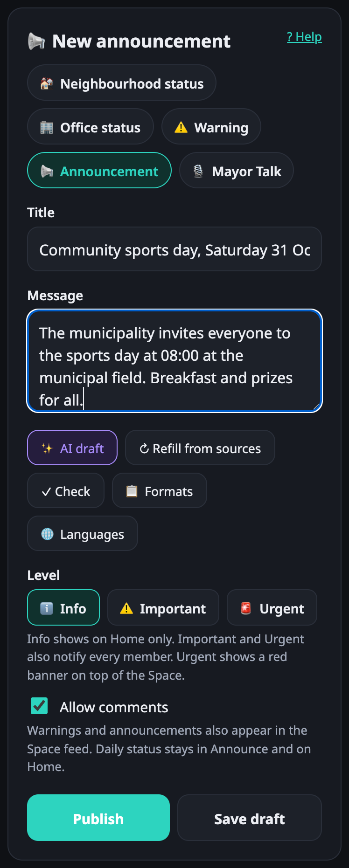Click Save draft button
The image size is (349, 868).
[x=250, y=818]
